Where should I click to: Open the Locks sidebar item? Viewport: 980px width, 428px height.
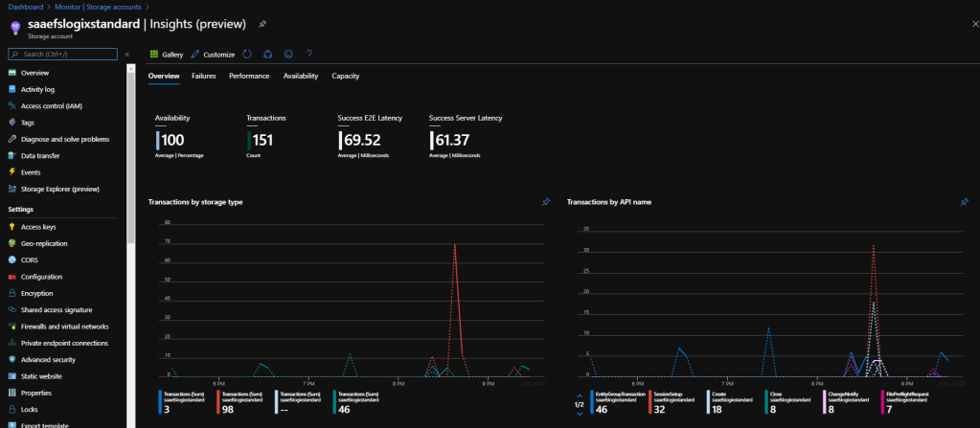30,409
